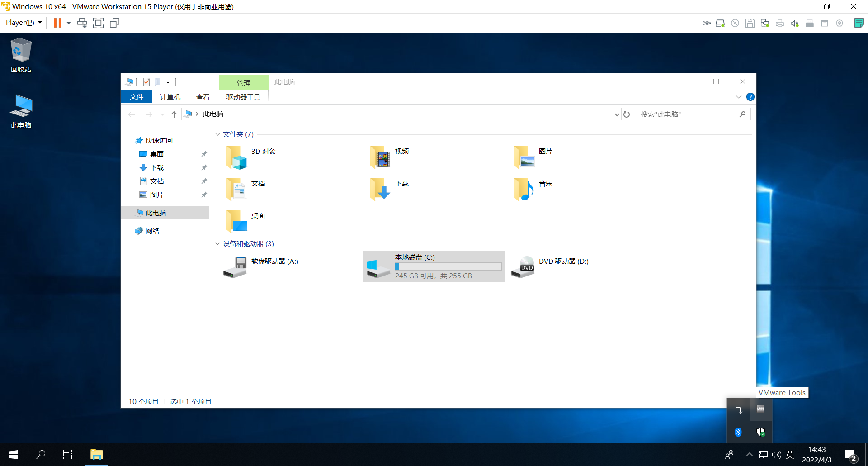The width and height of the screenshot is (868, 466).
Task: Open Windows Security tray icon
Action: pos(760,432)
